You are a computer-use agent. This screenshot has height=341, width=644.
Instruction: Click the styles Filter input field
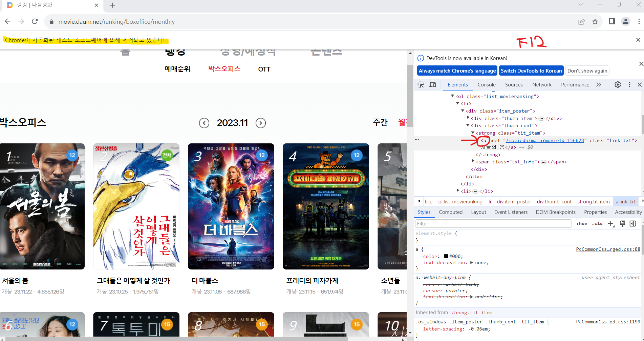point(493,224)
